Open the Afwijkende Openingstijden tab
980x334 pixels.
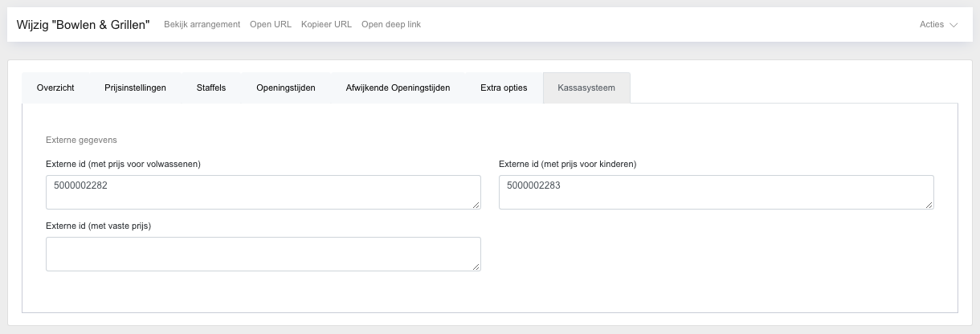coord(398,88)
